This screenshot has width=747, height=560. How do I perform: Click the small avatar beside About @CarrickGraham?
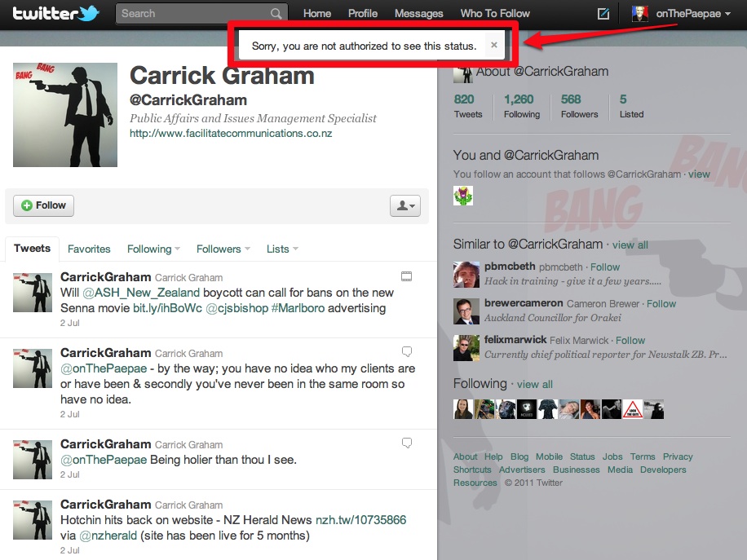[463, 74]
